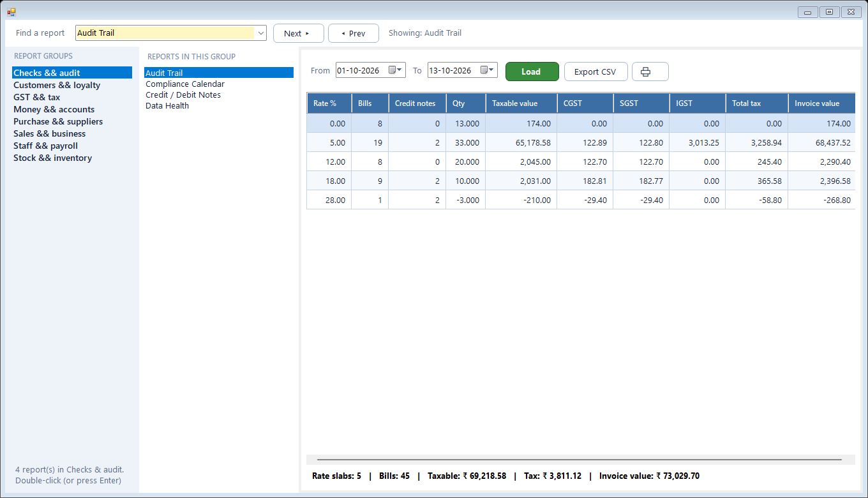The height and width of the screenshot is (498, 868).
Task: Select the 18.00 rate row
Action: pyautogui.click(x=581, y=181)
